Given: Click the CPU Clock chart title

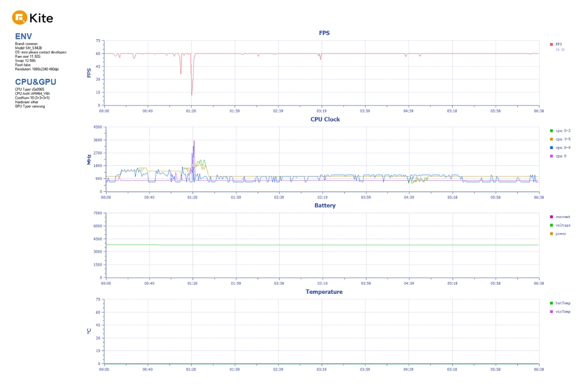Looking at the screenshot, I should pyautogui.click(x=325, y=119).
